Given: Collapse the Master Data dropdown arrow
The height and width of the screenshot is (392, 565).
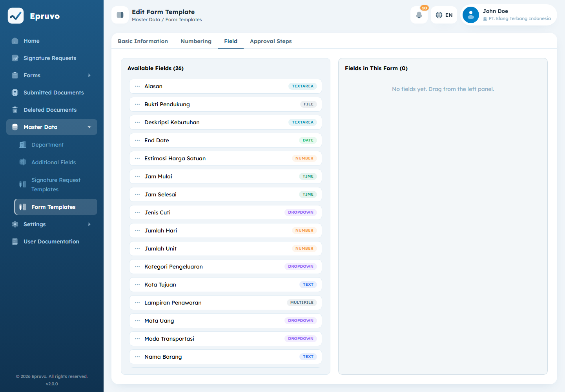Looking at the screenshot, I should point(89,127).
